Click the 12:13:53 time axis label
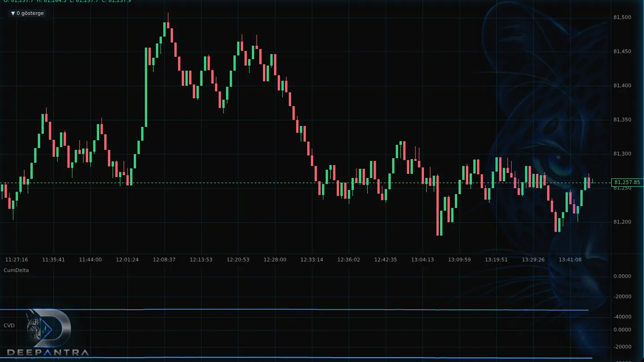644x362 pixels. tap(201, 260)
